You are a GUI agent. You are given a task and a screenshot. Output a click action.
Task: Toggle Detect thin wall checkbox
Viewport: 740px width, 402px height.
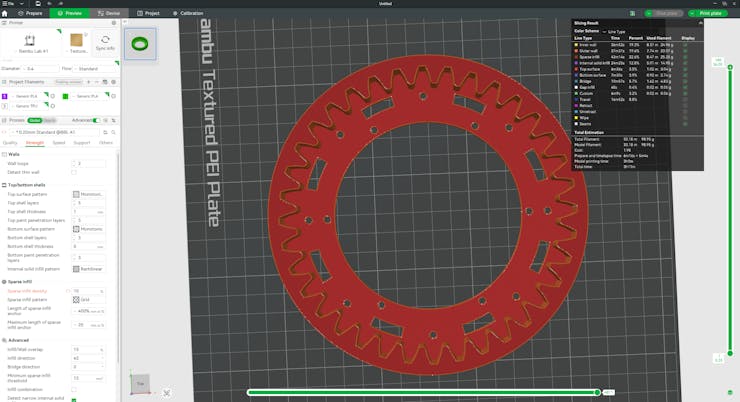click(74, 173)
